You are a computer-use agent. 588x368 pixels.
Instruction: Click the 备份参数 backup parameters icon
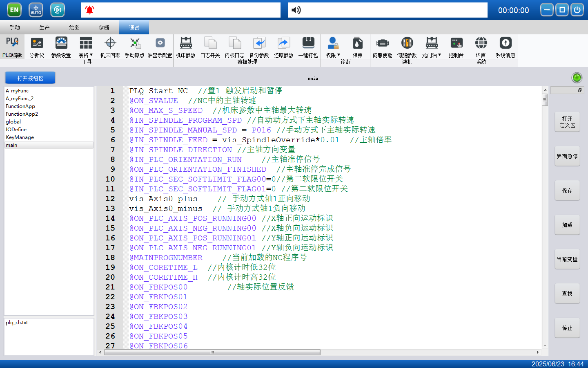(259, 47)
